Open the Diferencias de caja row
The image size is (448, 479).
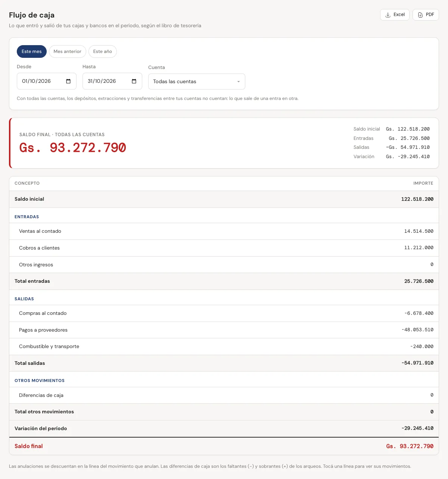pos(224,395)
